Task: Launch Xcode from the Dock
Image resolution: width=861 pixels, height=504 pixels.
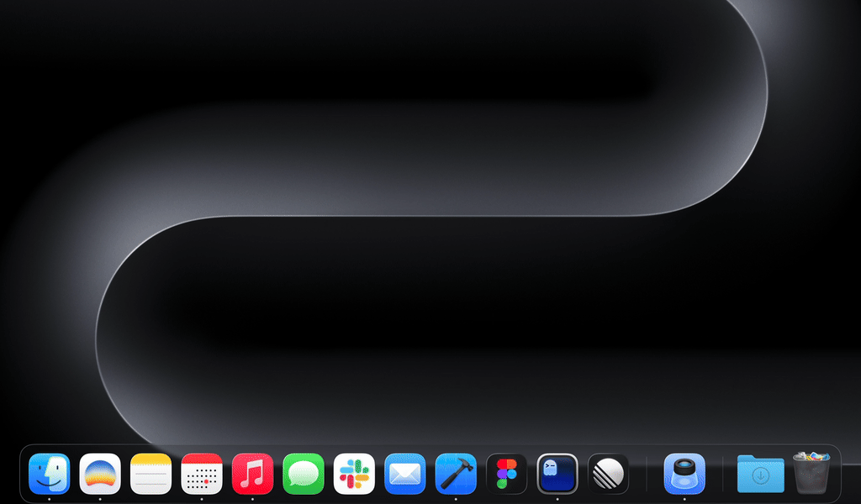Action: point(456,474)
